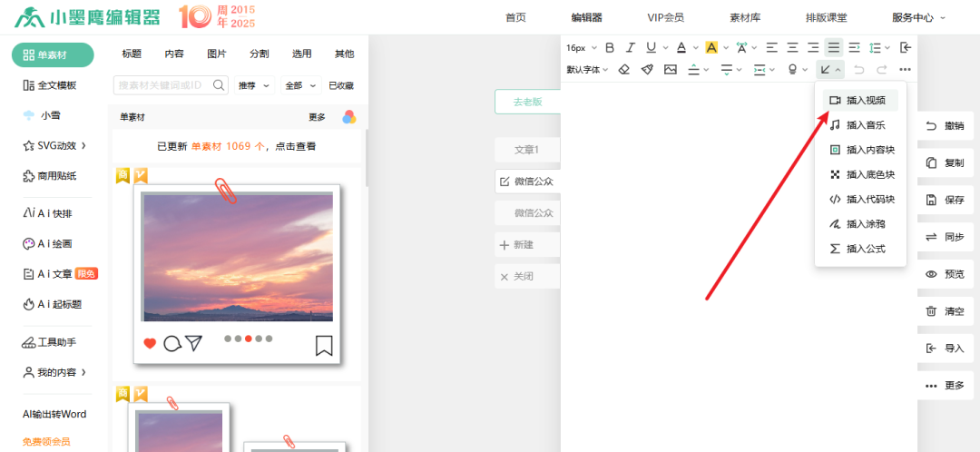Switch to the 分割 material tab
Screen dimensions: 980x452
[259, 54]
